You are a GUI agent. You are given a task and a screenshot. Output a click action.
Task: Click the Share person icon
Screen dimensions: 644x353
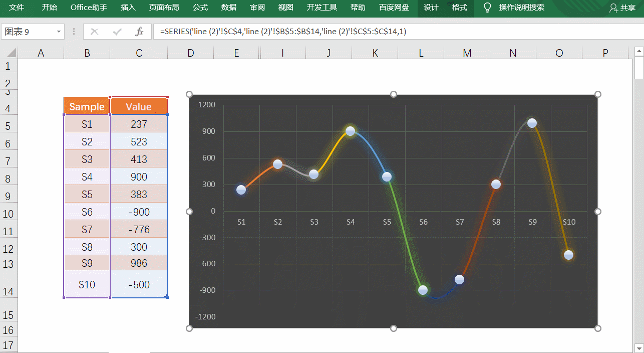613,8
